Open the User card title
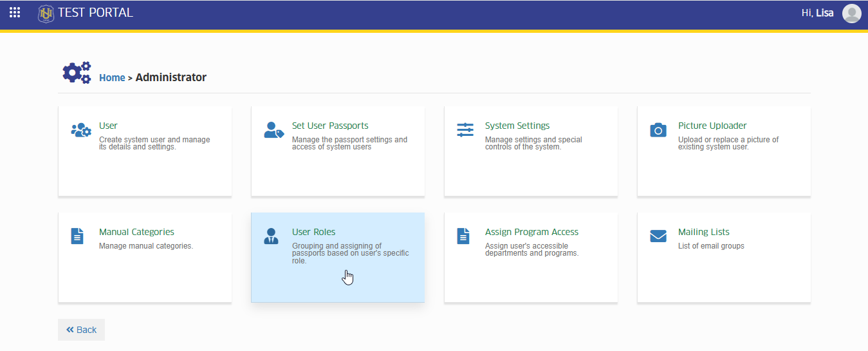Screen dimensions: 868x351 click(x=108, y=126)
